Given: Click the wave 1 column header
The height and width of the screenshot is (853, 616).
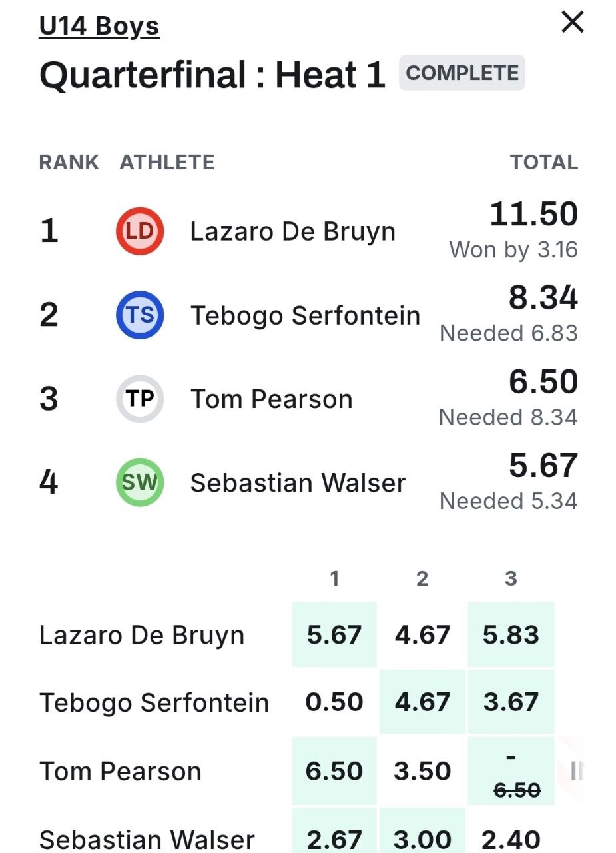Looking at the screenshot, I should (334, 578).
